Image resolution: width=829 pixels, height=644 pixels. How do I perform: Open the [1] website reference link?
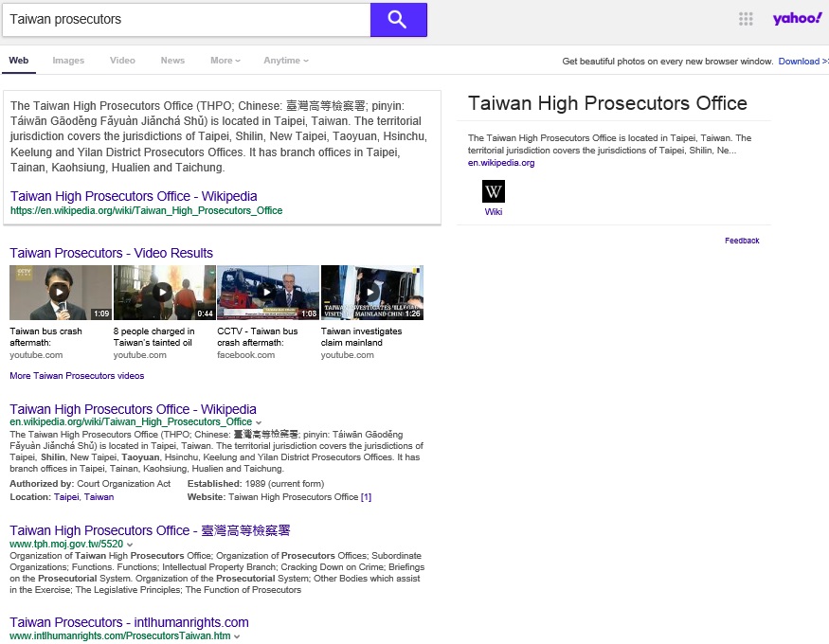tap(366, 497)
